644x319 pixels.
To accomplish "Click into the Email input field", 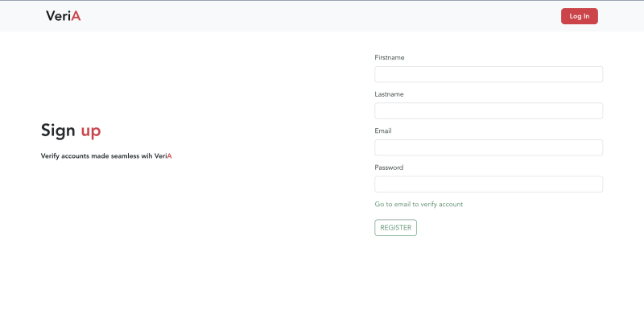I will 489,147.
